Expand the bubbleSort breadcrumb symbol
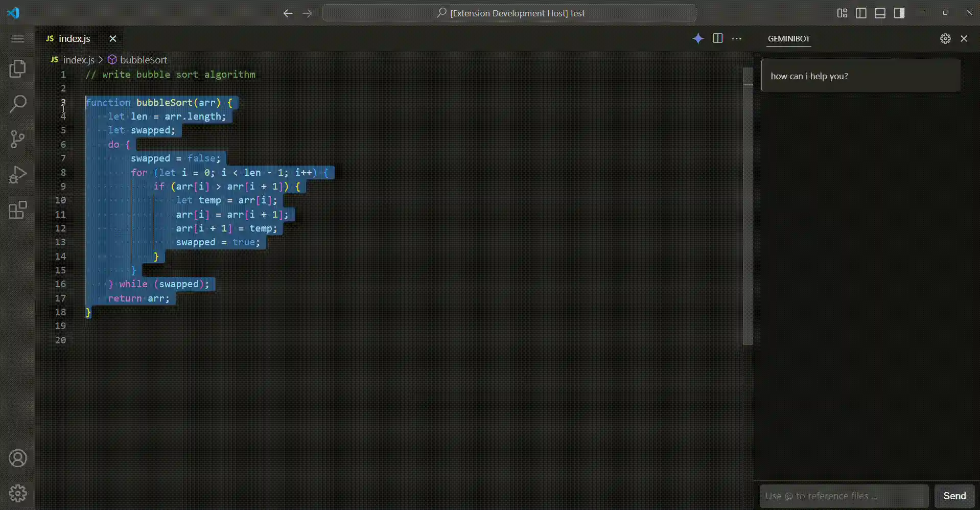 click(143, 60)
